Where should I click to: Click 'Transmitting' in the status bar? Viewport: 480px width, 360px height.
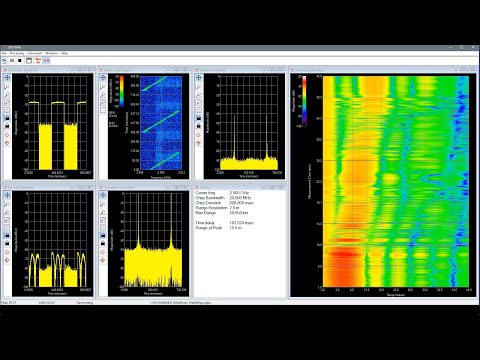[85, 303]
